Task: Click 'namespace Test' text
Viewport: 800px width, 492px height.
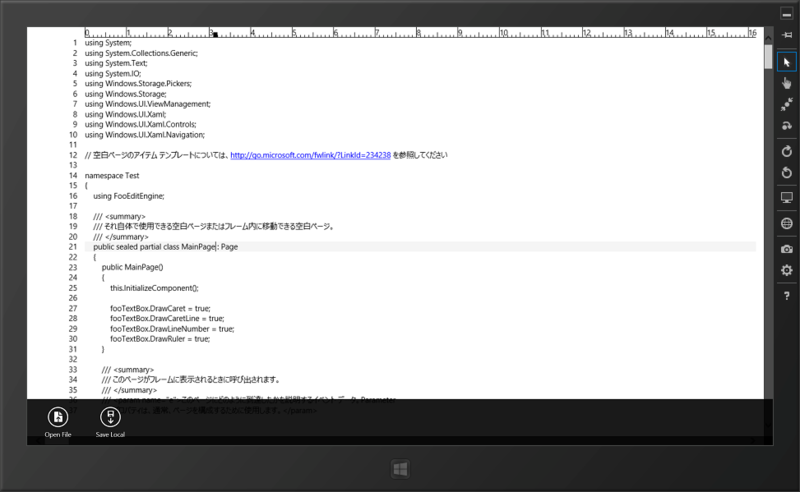Action: 112,176
